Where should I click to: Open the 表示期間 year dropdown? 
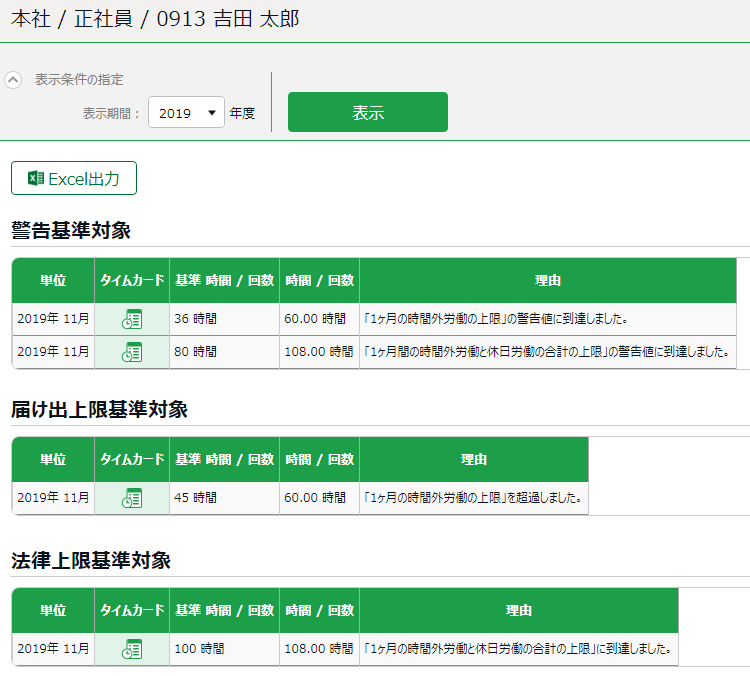[x=187, y=113]
